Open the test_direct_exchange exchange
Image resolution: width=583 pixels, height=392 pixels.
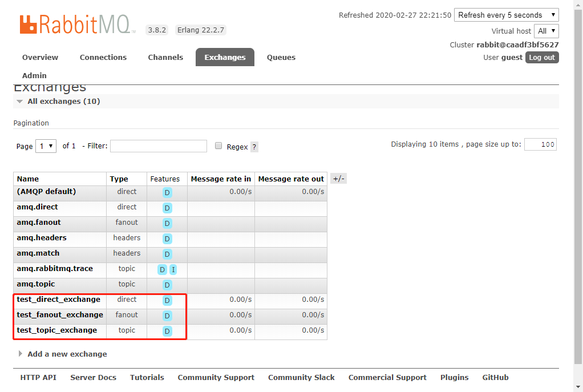[x=58, y=300]
